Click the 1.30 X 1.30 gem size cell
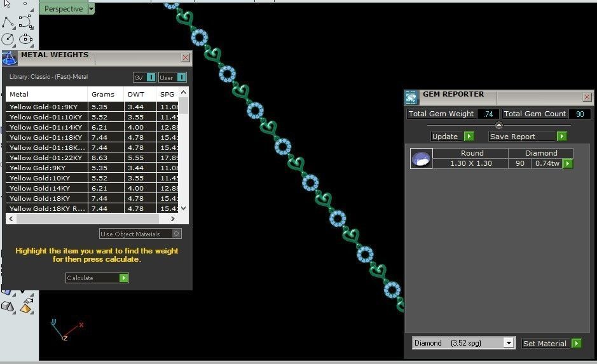597x364 pixels. pyautogui.click(x=470, y=163)
